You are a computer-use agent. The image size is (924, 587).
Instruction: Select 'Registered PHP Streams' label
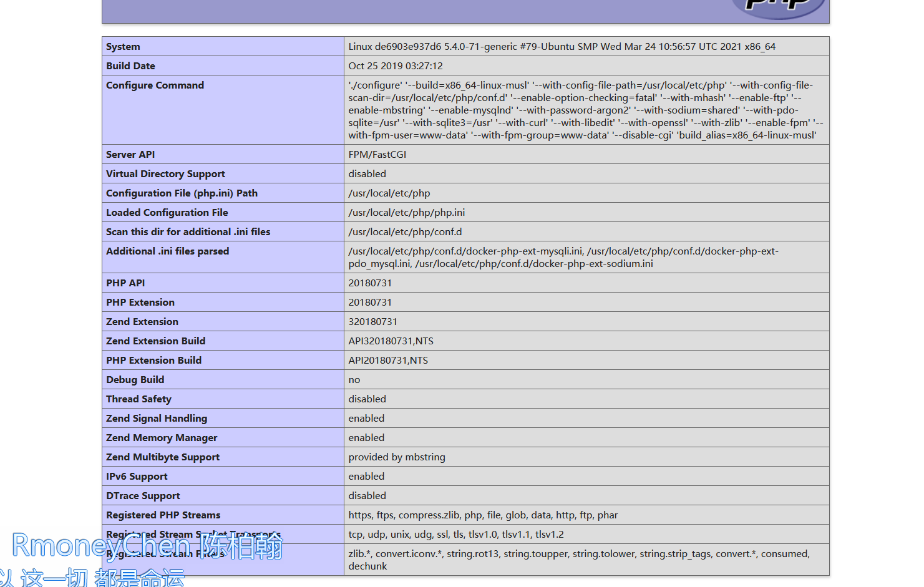click(x=163, y=515)
